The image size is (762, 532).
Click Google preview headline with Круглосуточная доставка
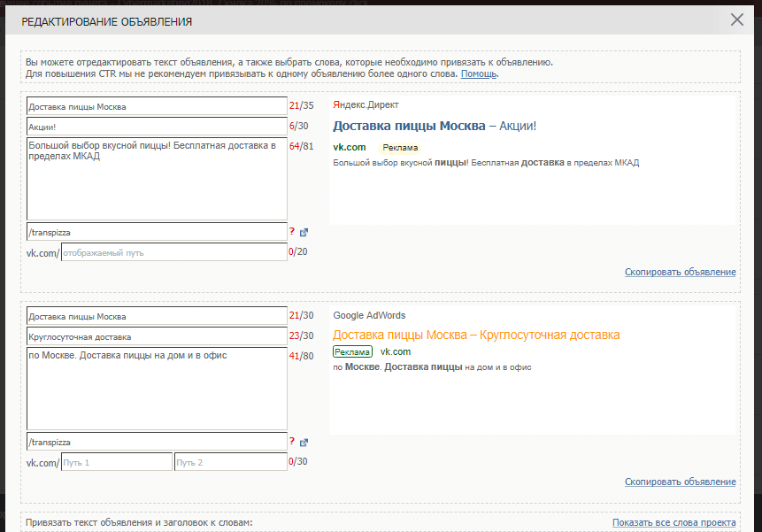pos(475,335)
